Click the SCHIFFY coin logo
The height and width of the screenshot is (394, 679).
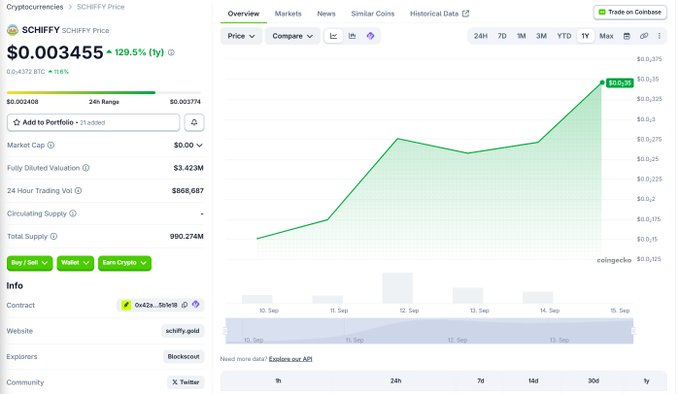[x=13, y=30]
